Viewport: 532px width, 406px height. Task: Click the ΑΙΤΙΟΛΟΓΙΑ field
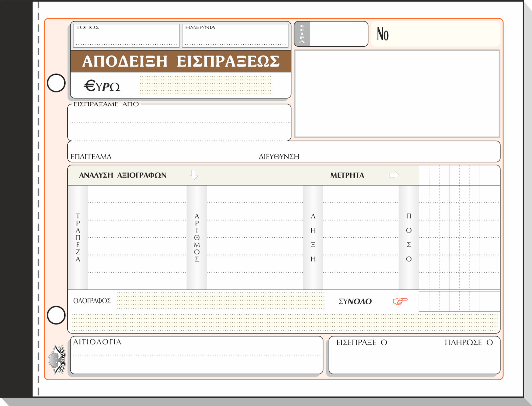click(x=196, y=355)
